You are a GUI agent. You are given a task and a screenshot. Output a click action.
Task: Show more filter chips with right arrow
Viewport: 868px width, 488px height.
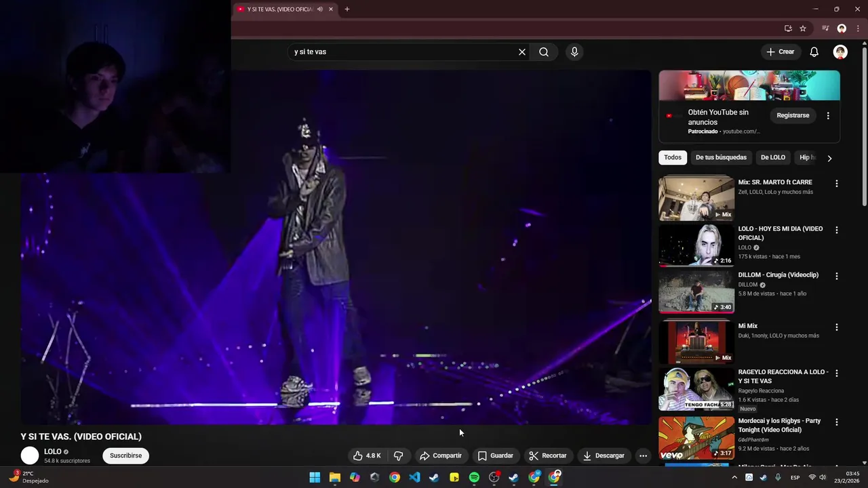coord(829,158)
